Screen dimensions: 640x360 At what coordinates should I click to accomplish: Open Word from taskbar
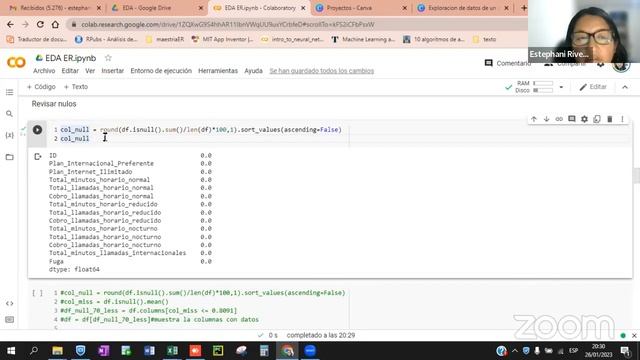pos(149,351)
